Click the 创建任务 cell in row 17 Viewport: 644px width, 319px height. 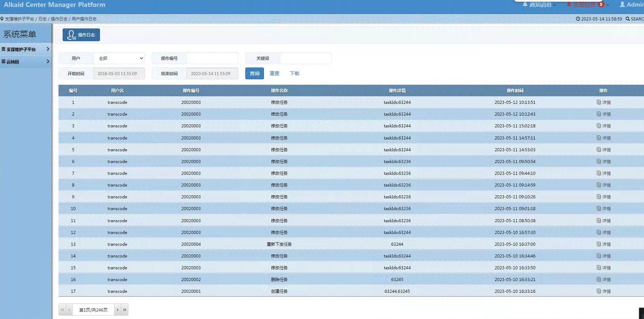coord(279,291)
